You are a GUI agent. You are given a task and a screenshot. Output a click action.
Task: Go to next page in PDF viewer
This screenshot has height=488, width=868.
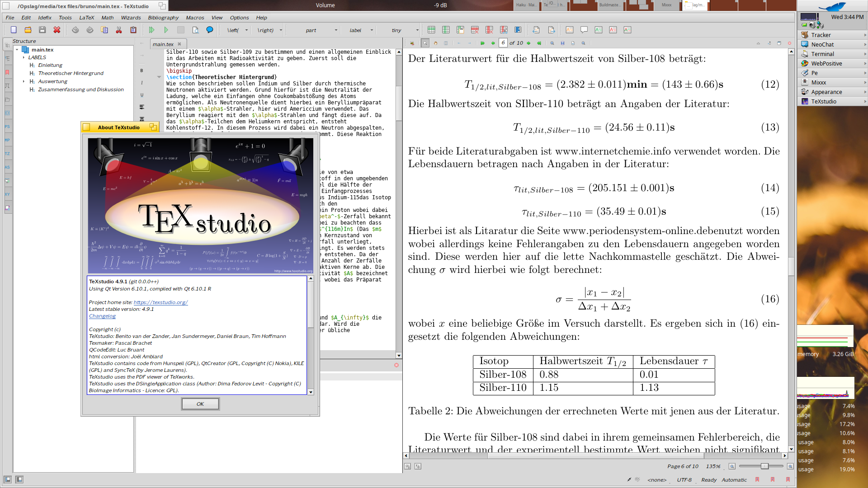[528, 43]
